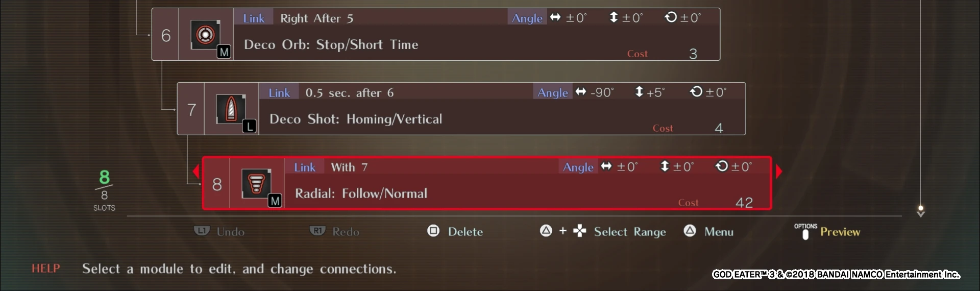Click the vertical angle arrow on module 6

[x=614, y=17]
